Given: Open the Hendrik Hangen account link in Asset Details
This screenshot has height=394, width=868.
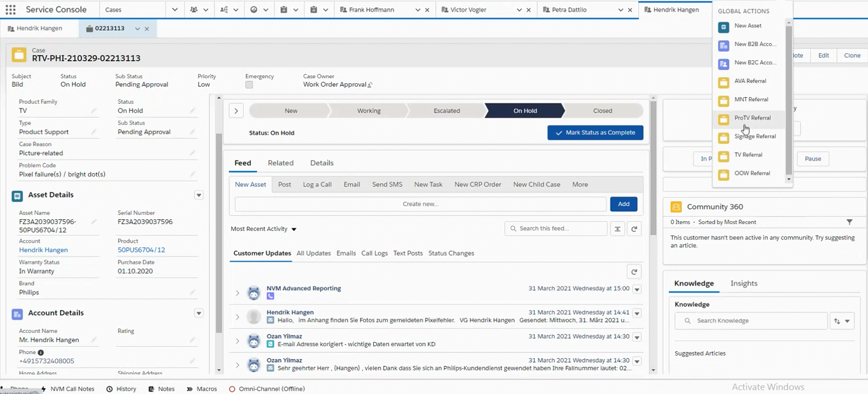Looking at the screenshot, I should [43, 250].
